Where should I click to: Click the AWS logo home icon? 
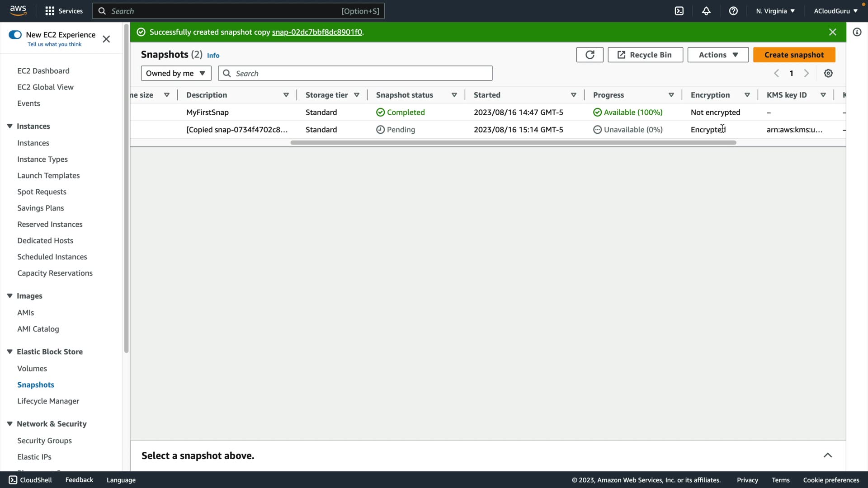pos(18,10)
